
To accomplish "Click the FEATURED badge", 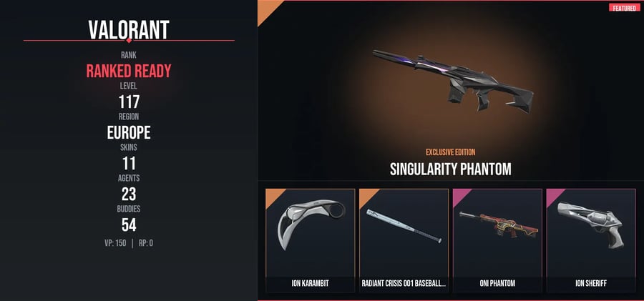I will 624,8.
